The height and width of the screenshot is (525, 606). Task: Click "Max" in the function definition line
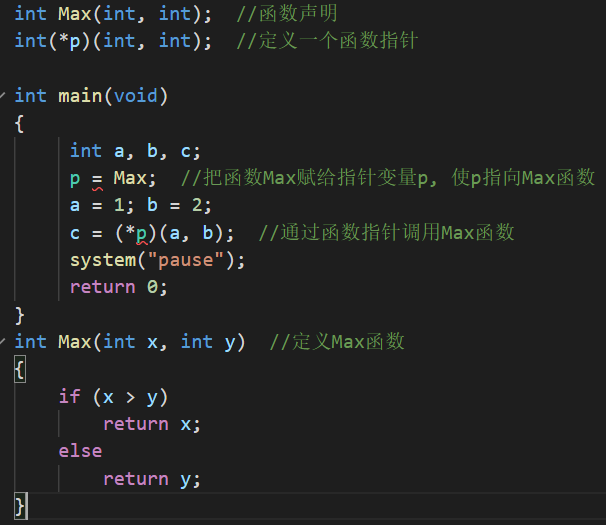click(x=75, y=342)
